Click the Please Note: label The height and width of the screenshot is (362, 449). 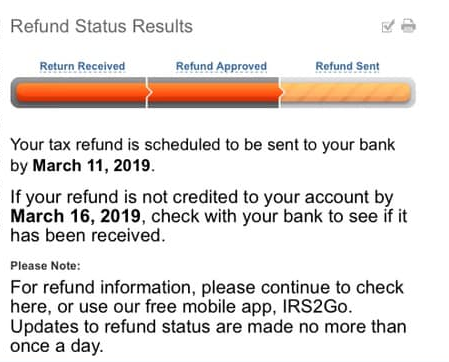45,266
